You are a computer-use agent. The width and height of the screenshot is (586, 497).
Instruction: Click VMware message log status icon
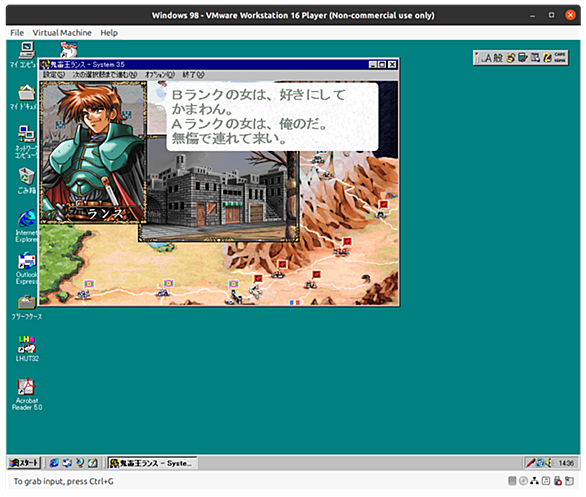point(569,481)
